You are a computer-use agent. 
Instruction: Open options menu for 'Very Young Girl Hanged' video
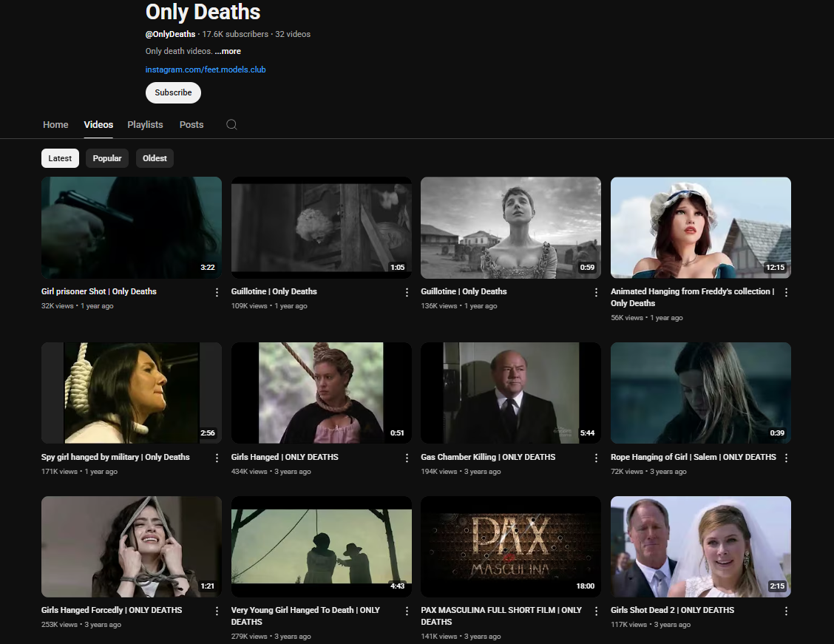pyautogui.click(x=407, y=611)
